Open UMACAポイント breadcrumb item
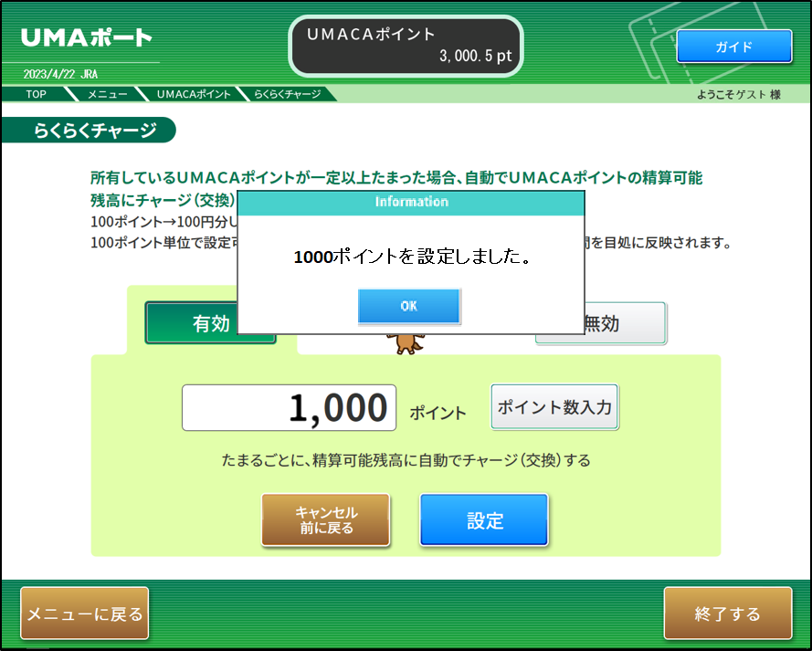 pyautogui.click(x=193, y=94)
